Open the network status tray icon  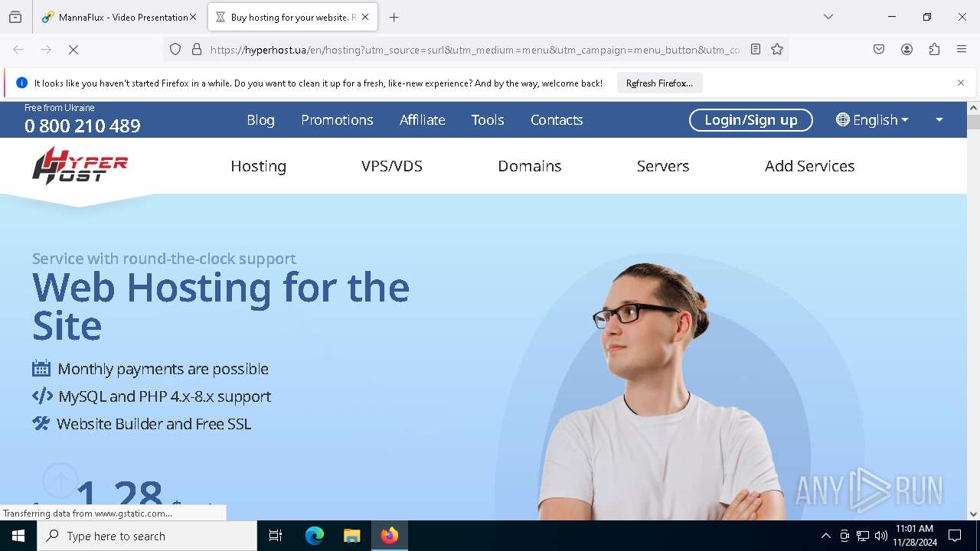click(863, 536)
